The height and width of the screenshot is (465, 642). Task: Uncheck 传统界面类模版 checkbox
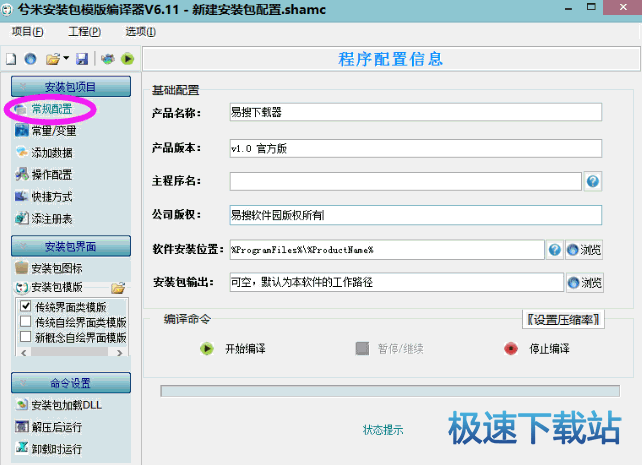coord(25,306)
